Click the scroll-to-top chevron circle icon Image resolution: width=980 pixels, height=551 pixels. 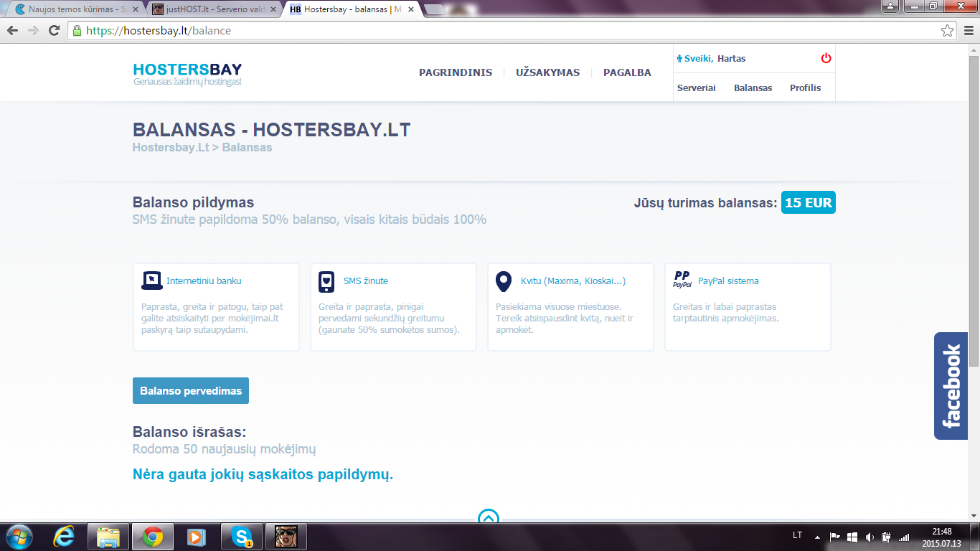point(488,517)
